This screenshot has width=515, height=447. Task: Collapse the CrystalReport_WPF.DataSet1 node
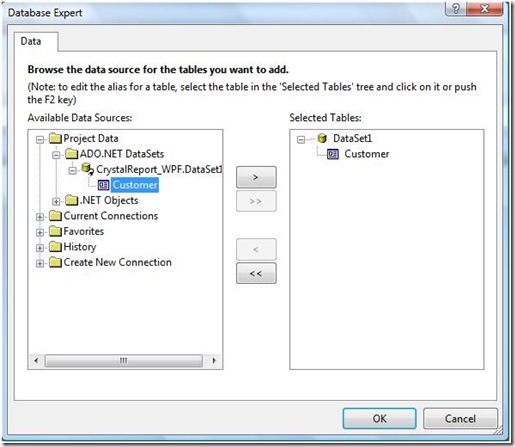72,171
